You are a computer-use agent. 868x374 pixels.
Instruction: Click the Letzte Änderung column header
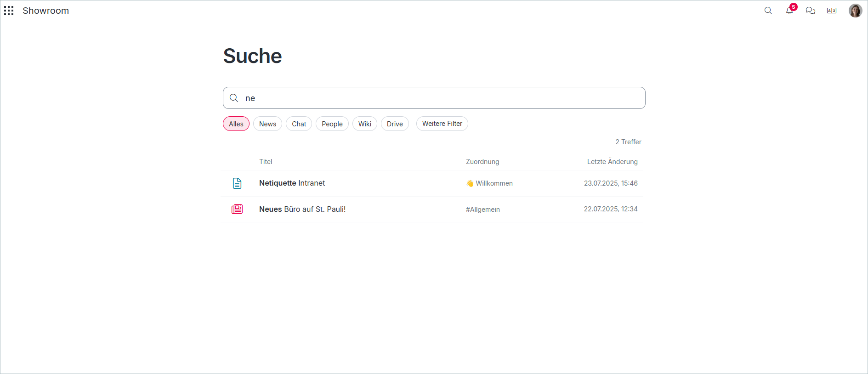click(612, 162)
